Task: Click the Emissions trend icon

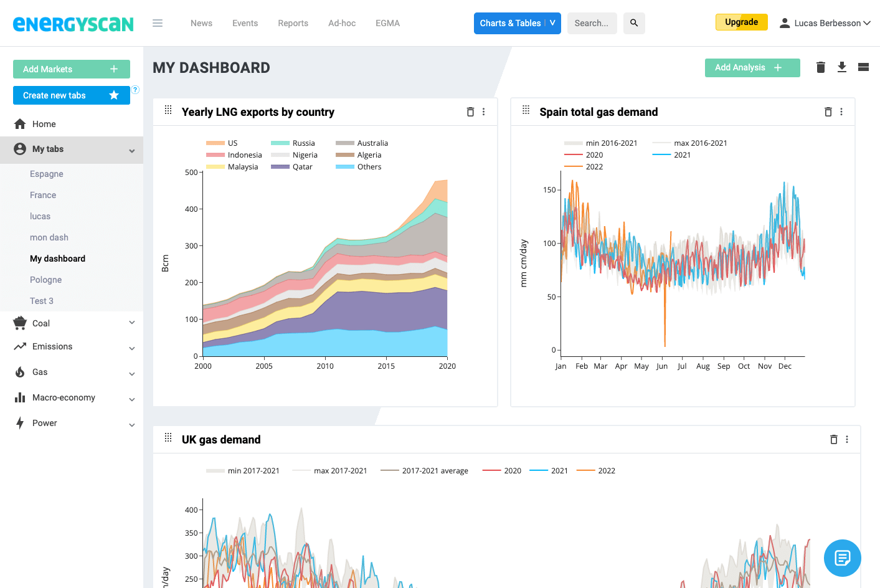Action: point(20,346)
